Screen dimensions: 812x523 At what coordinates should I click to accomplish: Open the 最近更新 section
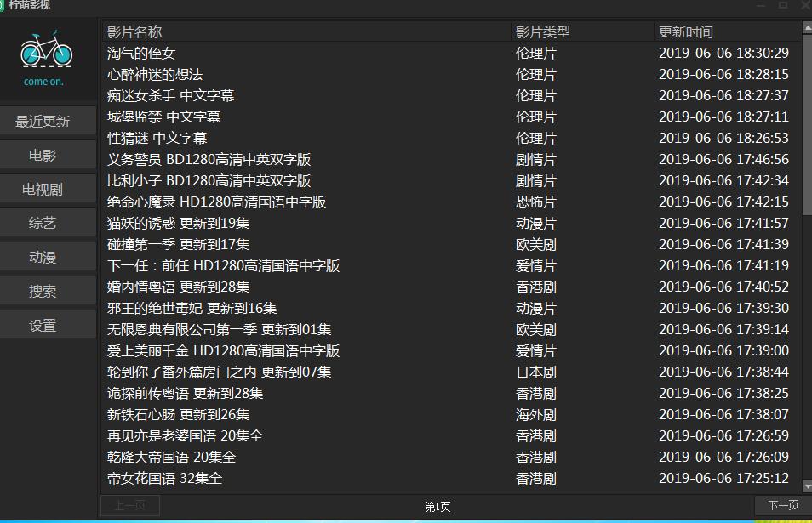[48, 121]
